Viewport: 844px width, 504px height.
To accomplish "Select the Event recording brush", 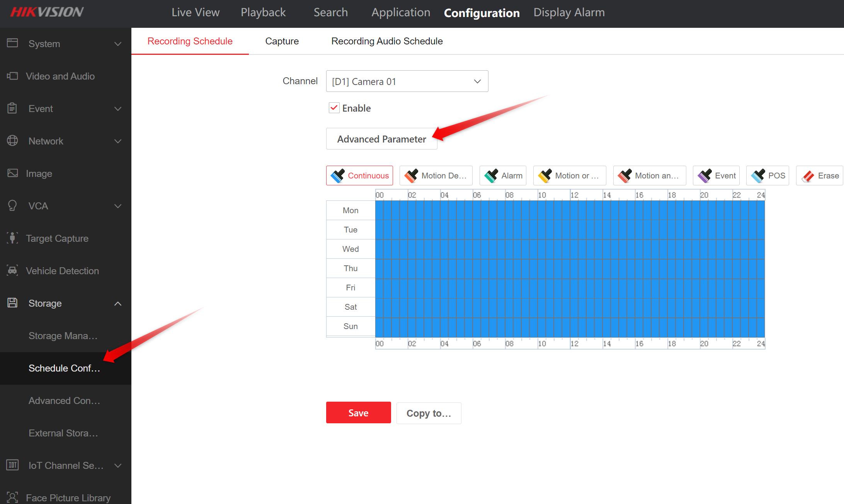I will click(716, 176).
